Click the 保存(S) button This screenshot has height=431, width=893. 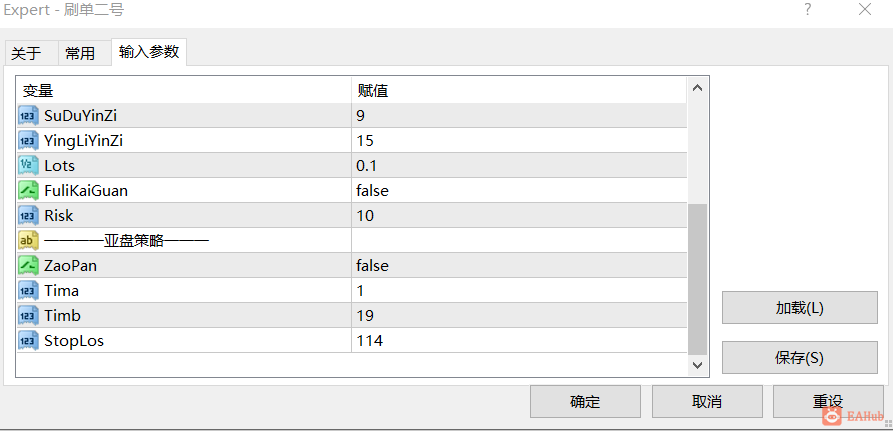coord(800,358)
